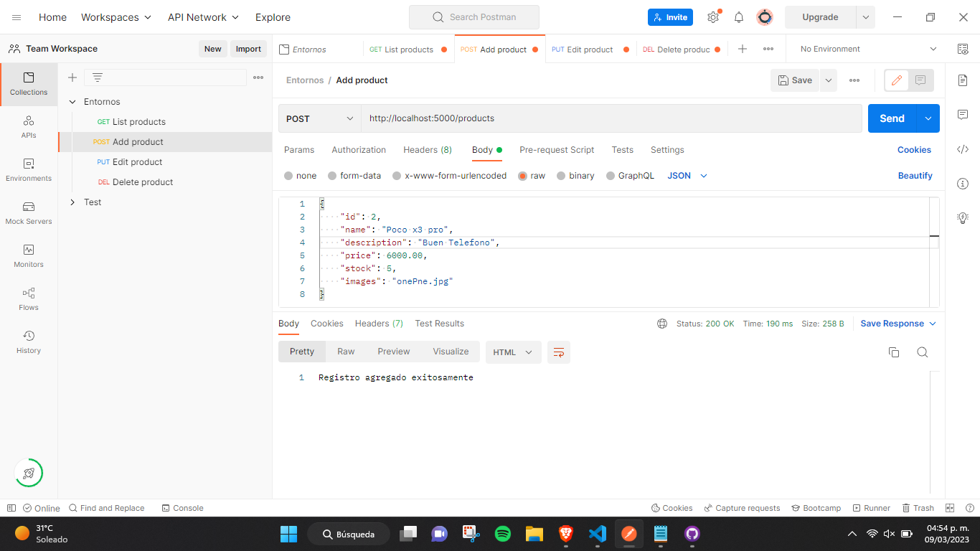The width and height of the screenshot is (980, 551).
Task: Select the raw body type
Action: click(x=522, y=176)
